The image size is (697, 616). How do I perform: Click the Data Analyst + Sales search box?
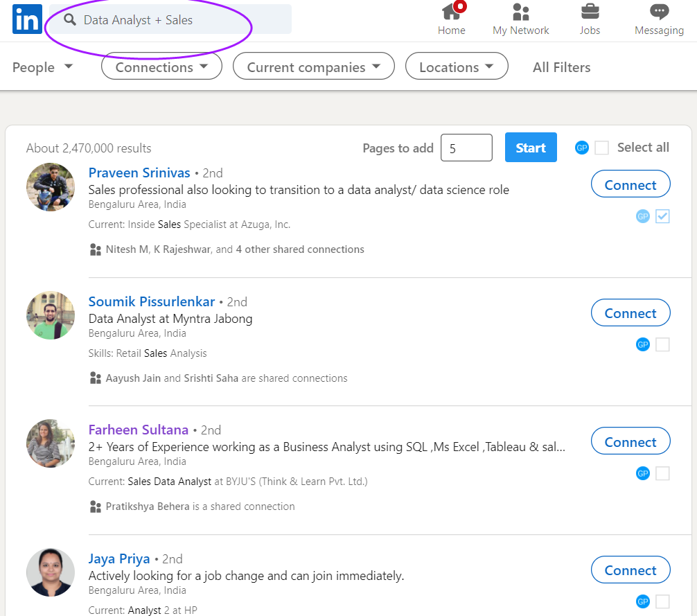tap(170, 19)
